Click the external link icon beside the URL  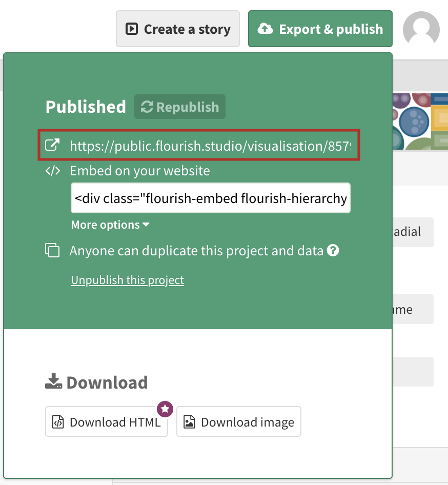(52, 145)
